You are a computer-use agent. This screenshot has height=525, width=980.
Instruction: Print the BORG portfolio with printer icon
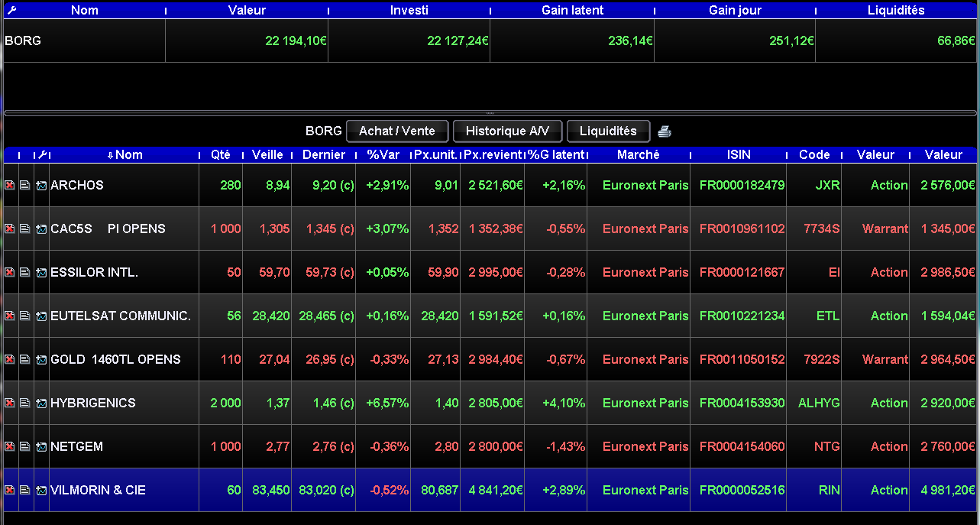point(665,131)
